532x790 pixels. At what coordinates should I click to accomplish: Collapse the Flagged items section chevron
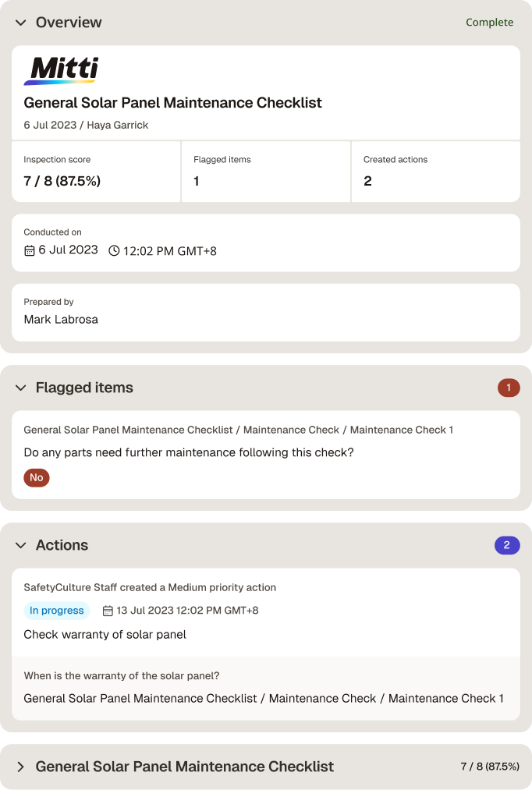20,388
